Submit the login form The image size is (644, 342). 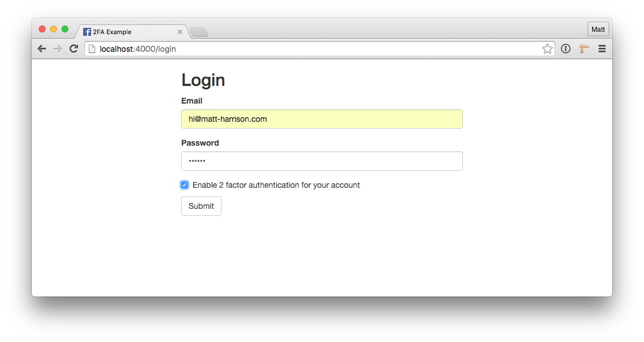[201, 206]
